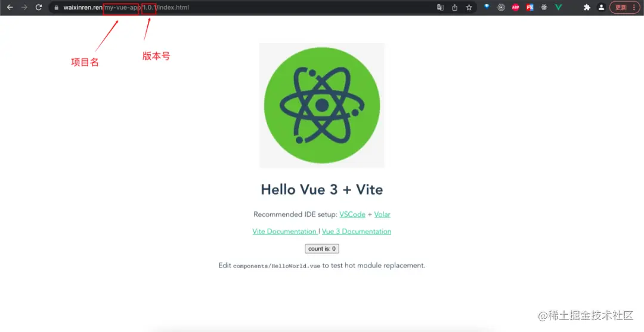Click the 'components/HelloWorld.vue' code text

(x=277, y=266)
